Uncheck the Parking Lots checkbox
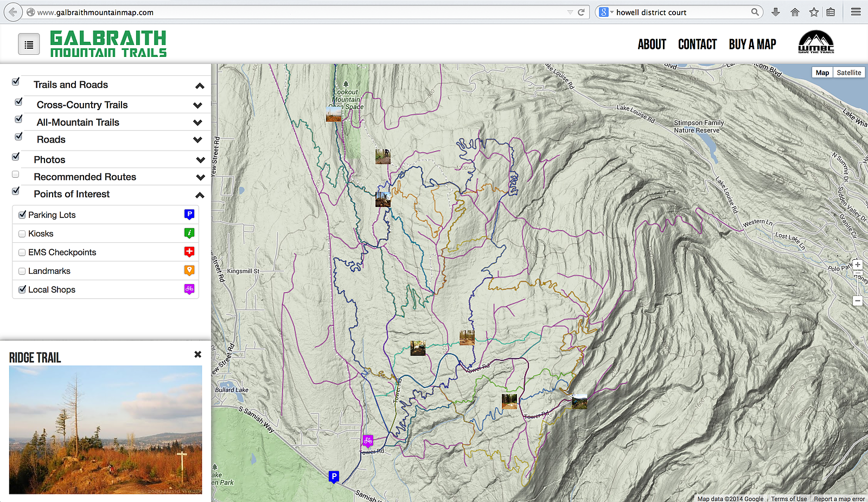This screenshot has height=502, width=868. point(22,215)
